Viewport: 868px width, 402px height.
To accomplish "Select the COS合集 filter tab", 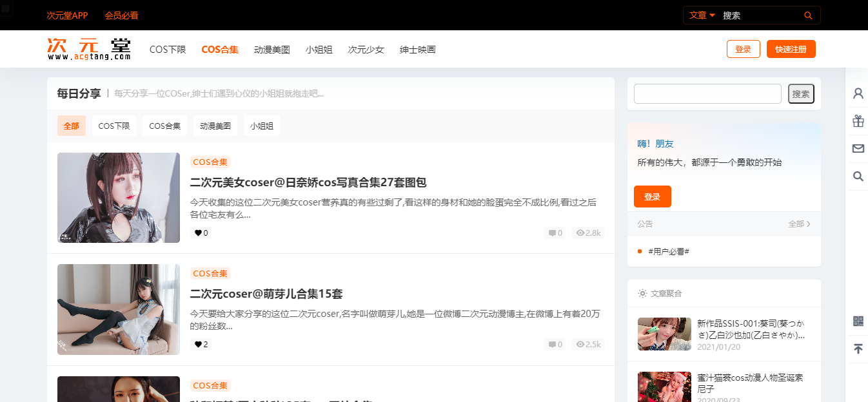I will (x=165, y=126).
